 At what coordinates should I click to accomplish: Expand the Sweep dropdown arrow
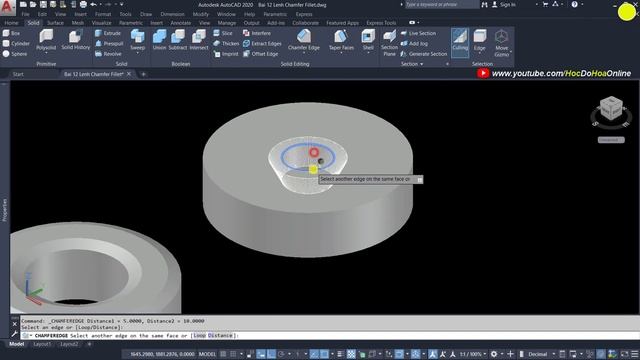click(138, 53)
